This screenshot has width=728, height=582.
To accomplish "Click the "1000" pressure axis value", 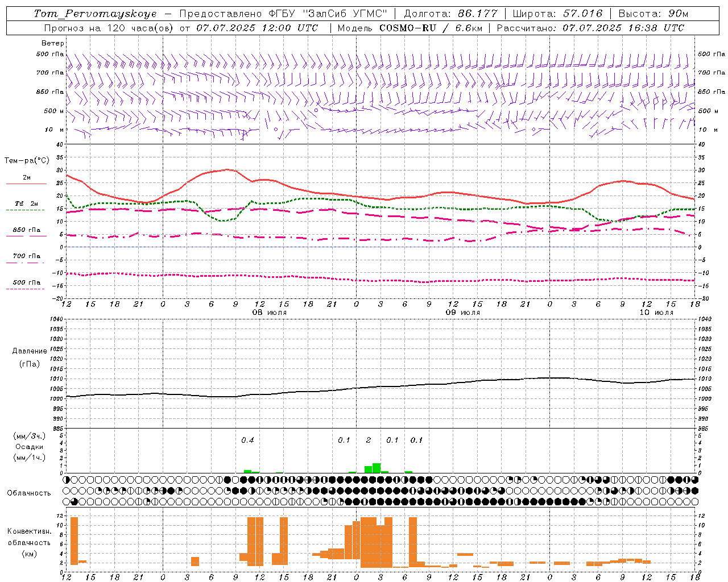I will [x=56, y=399].
